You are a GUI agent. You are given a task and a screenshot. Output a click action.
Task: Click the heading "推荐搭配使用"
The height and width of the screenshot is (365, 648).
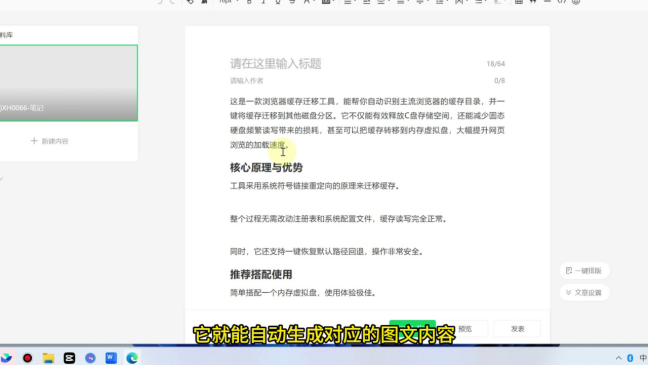pyautogui.click(x=261, y=274)
